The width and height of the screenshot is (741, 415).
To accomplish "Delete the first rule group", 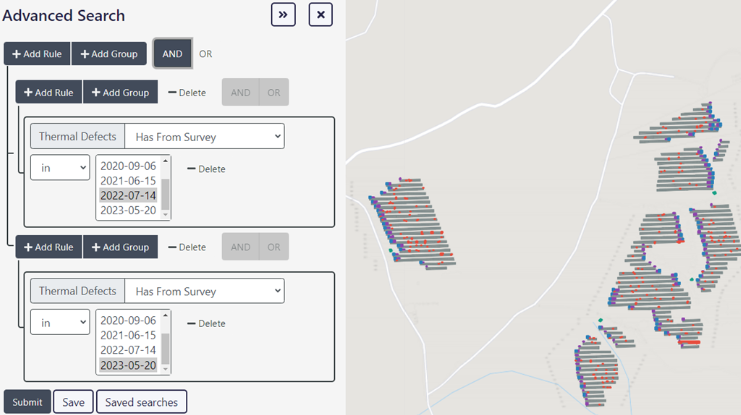I will point(187,93).
